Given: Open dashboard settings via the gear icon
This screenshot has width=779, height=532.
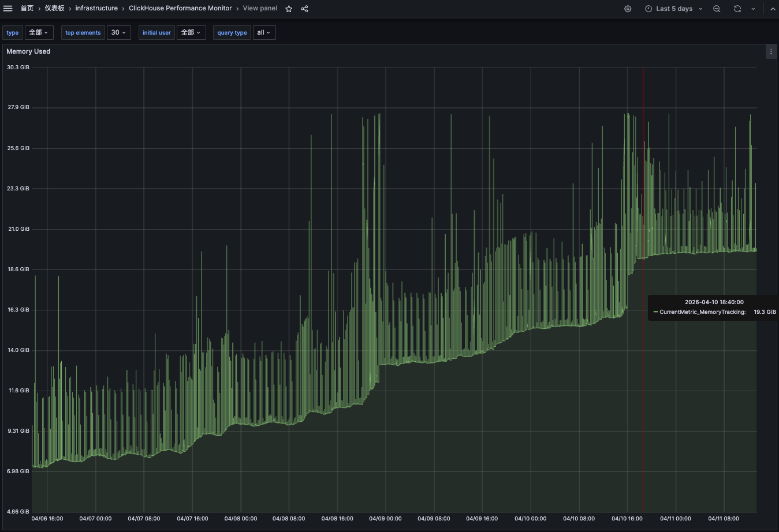Looking at the screenshot, I should (x=628, y=9).
